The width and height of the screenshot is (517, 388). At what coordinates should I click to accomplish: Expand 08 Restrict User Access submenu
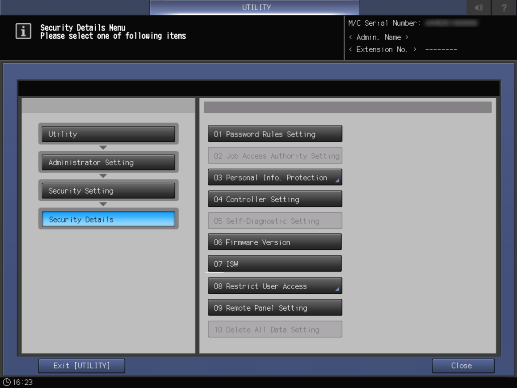coord(275,286)
